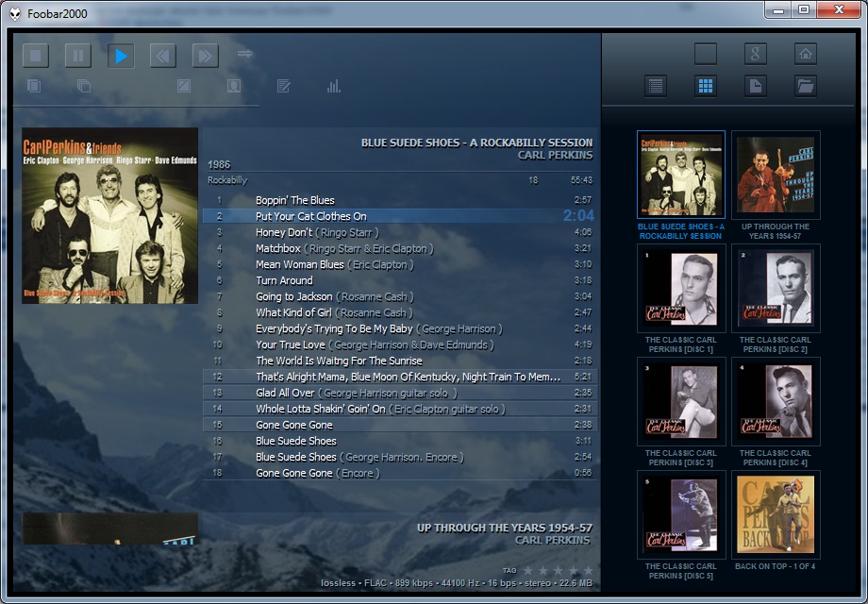Select track 'Whole Lotta Shakin' Goin' On'
Viewport: 868px width, 604px height.
(400, 409)
